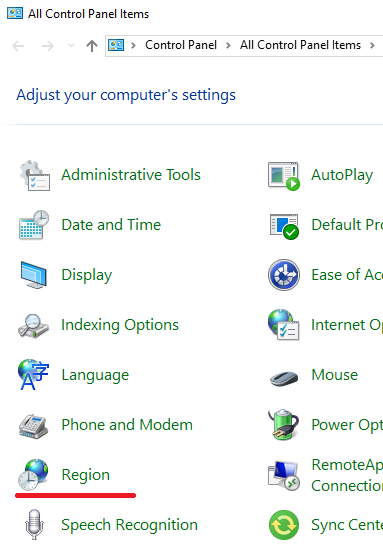Open the Administrative Tools link
This screenshot has height=548, width=383.
131,175
